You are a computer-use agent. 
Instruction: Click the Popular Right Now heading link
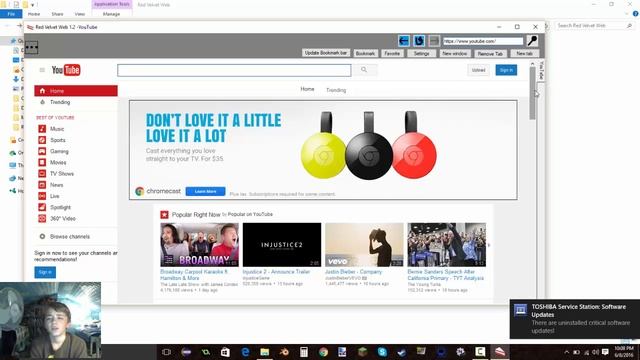(196, 215)
